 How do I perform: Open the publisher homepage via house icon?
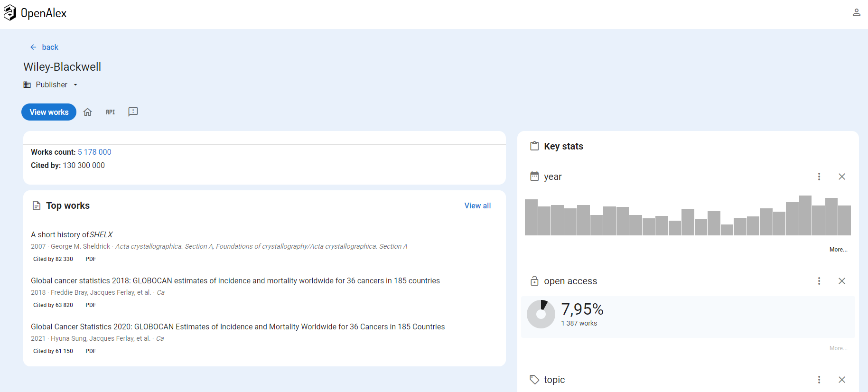[88, 112]
